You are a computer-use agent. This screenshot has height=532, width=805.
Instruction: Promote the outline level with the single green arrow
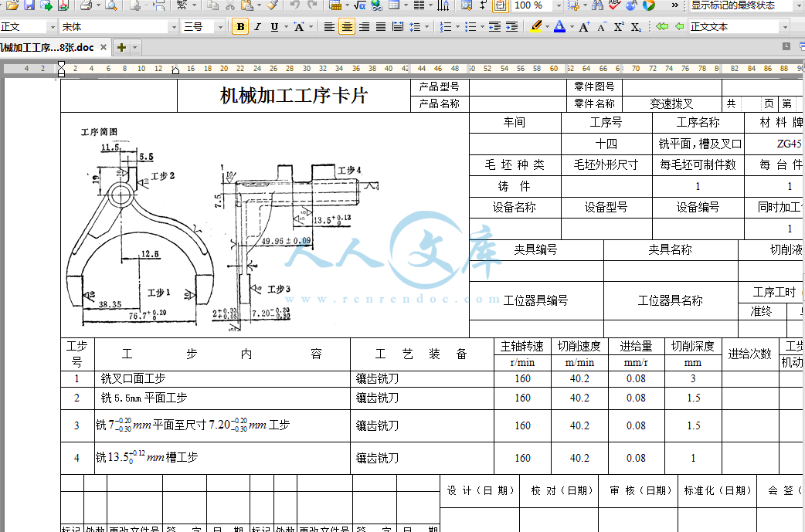pyautogui.click(x=679, y=27)
